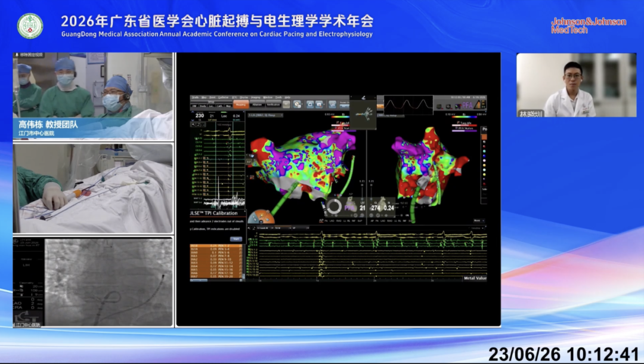Select LAO view under right map
644x364 pixels.
pyautogui.click(x=383, y=221)
